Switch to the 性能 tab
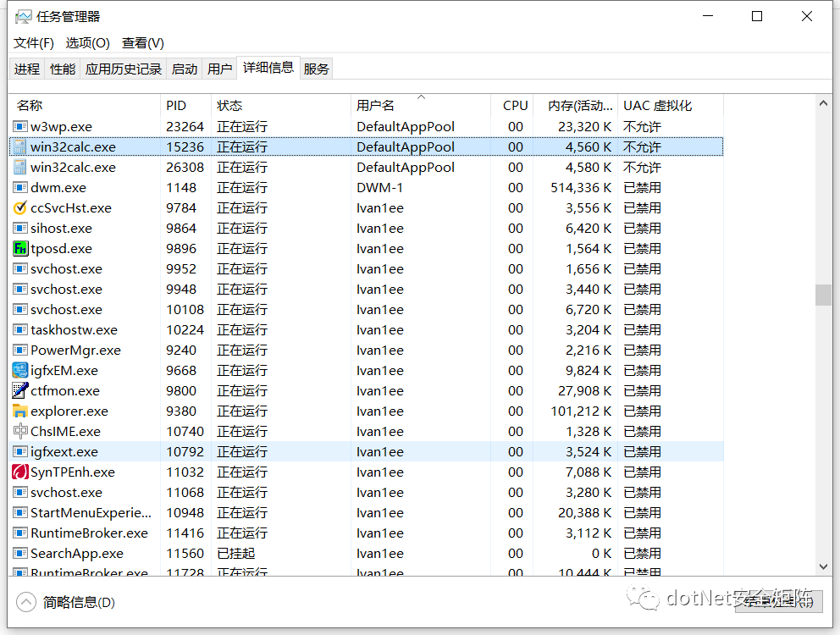Image resolution: width=840 pixels, height=635 pixels. click(62, 69)
